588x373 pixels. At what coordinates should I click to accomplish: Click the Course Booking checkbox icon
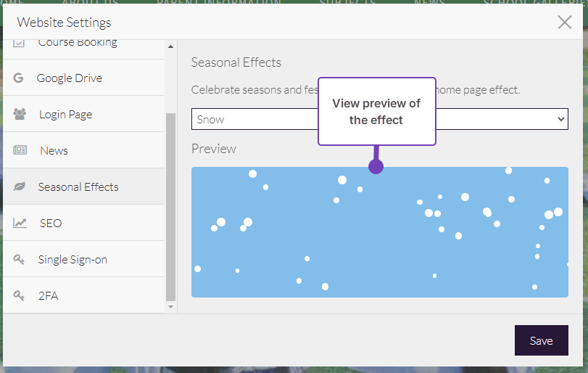click(x=20, y=43)
